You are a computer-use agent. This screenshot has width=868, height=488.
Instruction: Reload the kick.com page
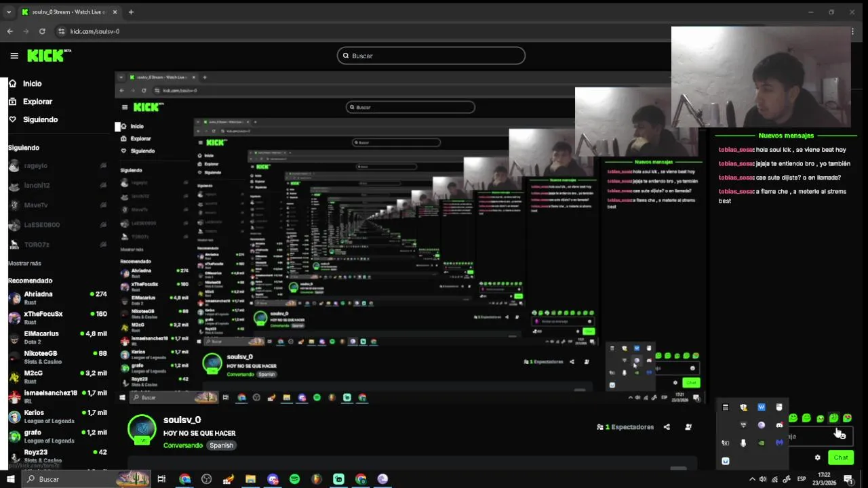pos(42,31)
